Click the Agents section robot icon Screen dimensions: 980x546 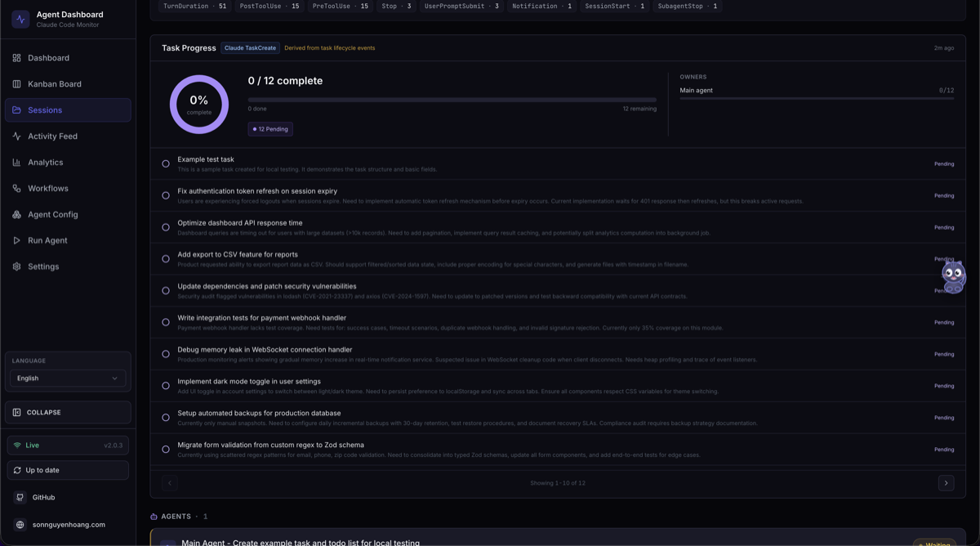[x=154, y=517]
